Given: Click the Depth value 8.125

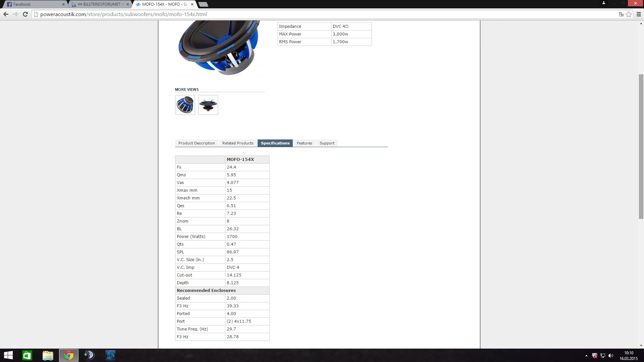Looking at the screenshot, I should click(x=233, y=283).
